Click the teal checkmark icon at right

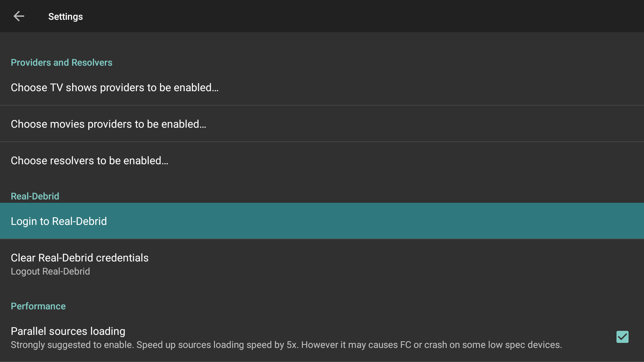point(622,337)
